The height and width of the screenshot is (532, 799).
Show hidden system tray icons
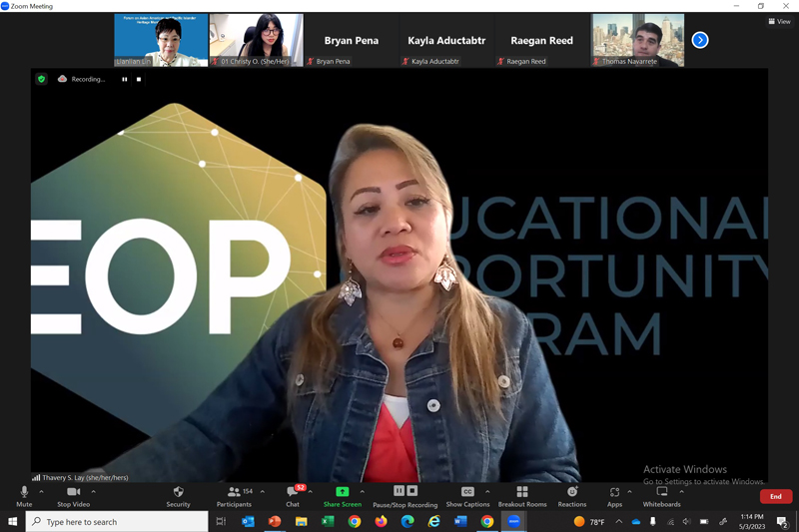[618, 521]
